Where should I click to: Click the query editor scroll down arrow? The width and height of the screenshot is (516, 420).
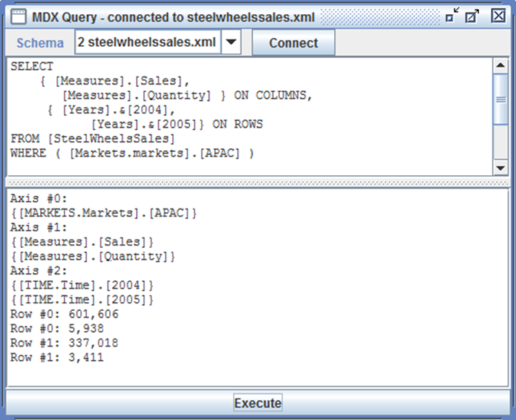point(500,168)
